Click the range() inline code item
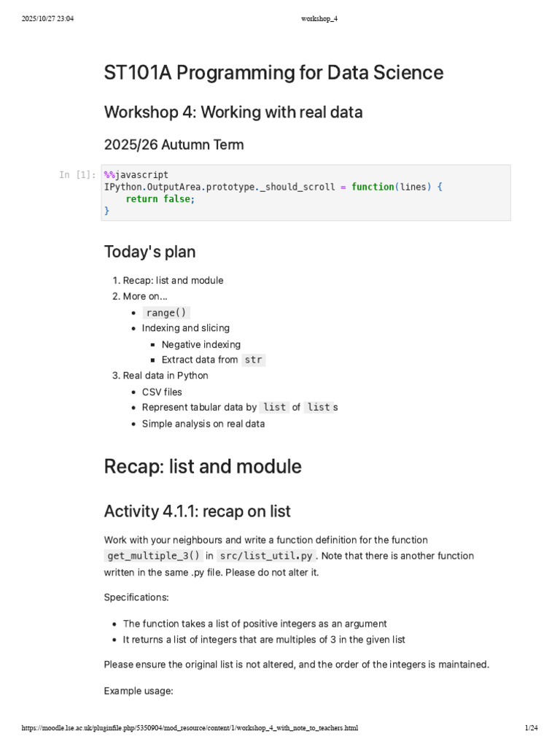The height and width of the screenshot is (747, 560). pos(166,312)
